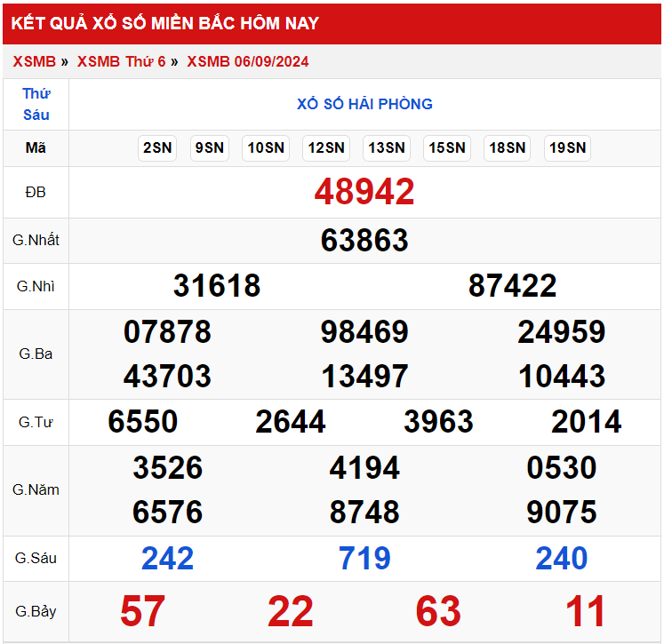The width and height of the screenshot is (664, 644).
Task: Open the XSMB 06/09/2024 breadcrumb link
Action: 248,61
